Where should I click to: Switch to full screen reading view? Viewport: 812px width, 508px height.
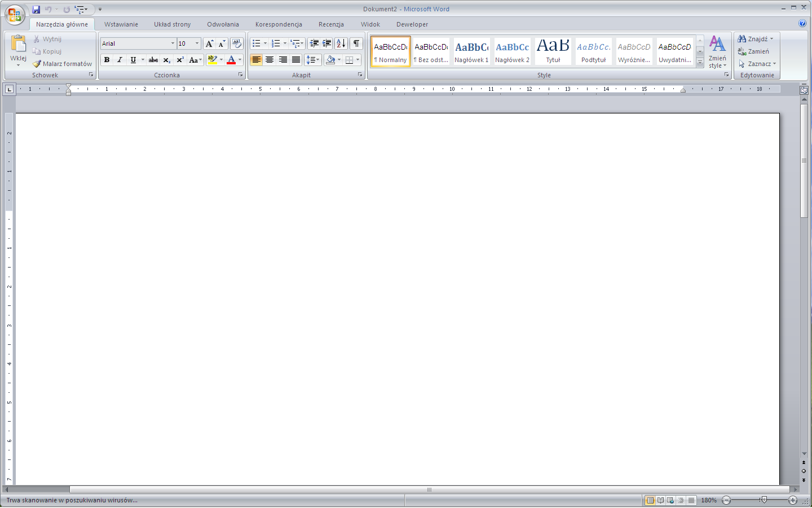coord(660,500)
